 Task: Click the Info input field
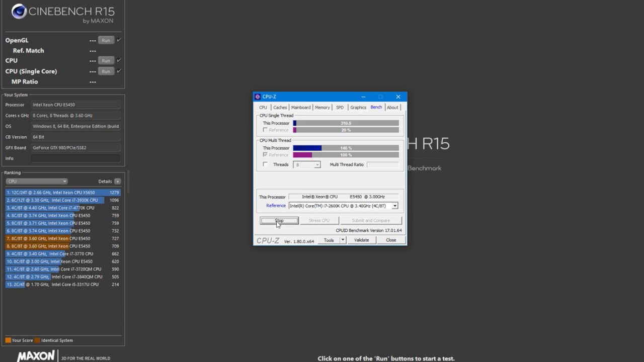[76, 158]
